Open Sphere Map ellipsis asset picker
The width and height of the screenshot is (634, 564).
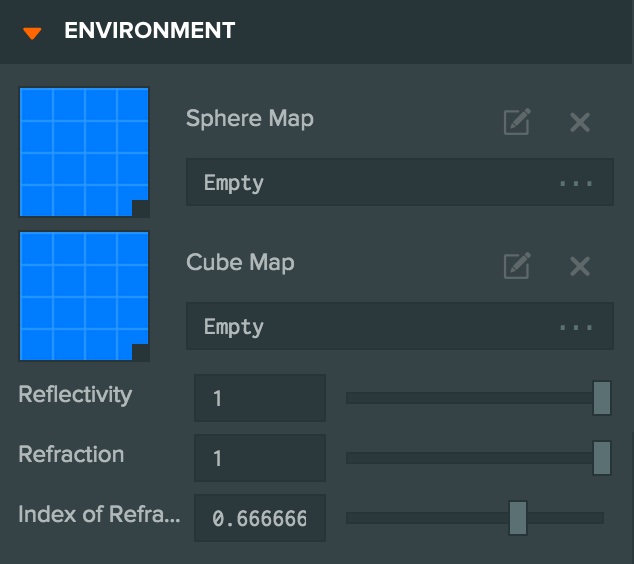coord(576,184)
